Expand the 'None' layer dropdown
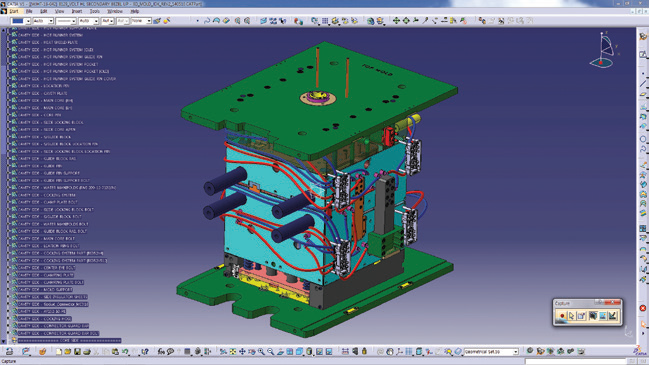This screenshot has height=365, width=649. pos(141,21)
